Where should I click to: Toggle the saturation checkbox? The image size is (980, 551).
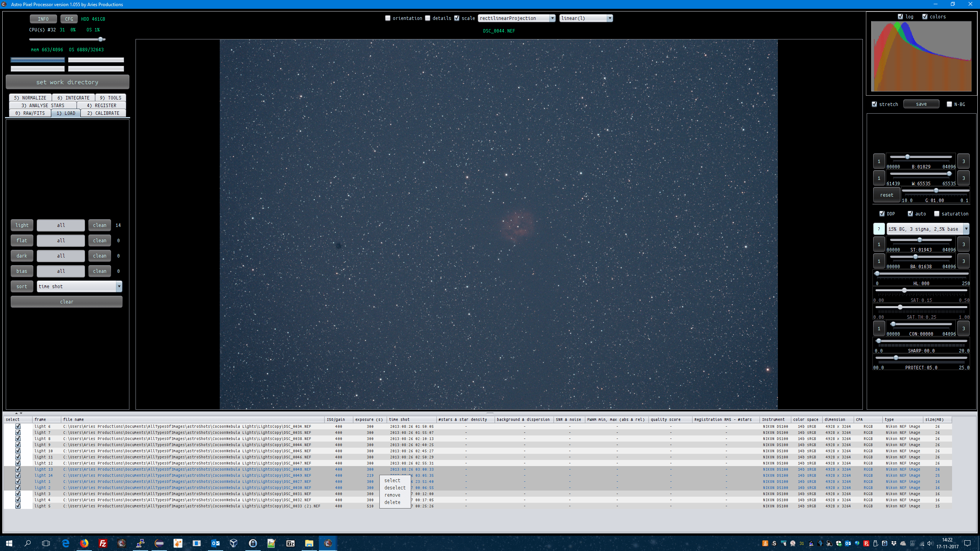point(937,214)
